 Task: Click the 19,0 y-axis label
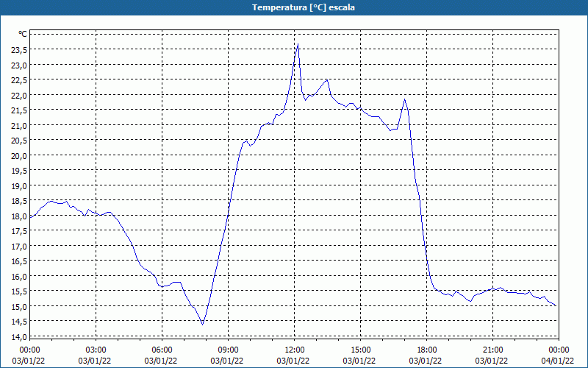click(x=20, y=186)
